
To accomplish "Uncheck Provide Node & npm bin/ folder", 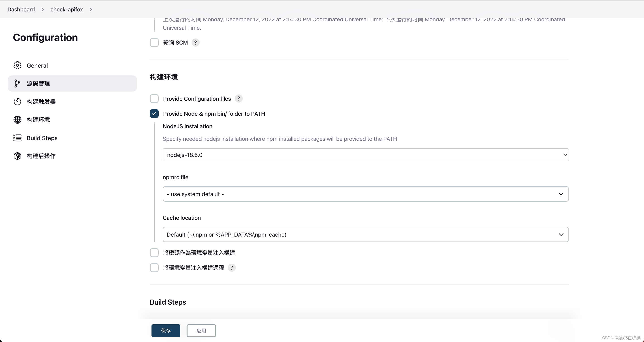I will (x=154, y=114).
